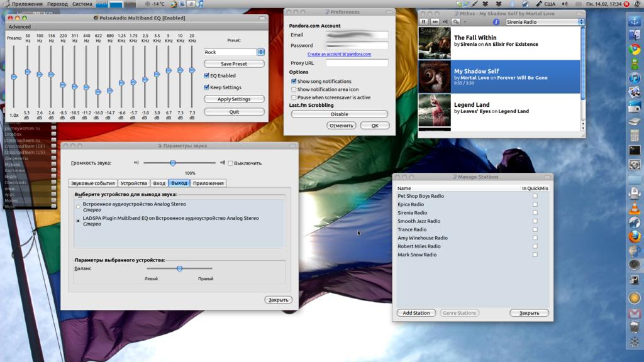Check QuickMix for Pet Shop Boys Radio
The height and width of the screenshot is (362, 644).
[x=535, y=196]
